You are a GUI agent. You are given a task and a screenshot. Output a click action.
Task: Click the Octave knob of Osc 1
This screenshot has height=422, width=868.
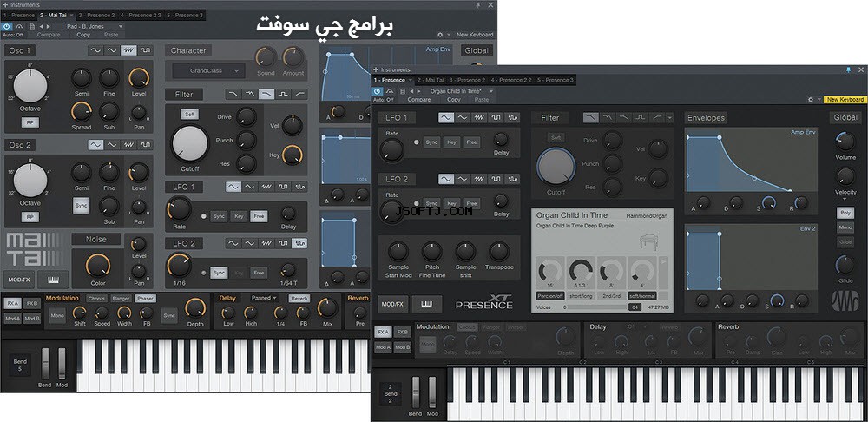point(30,85)
